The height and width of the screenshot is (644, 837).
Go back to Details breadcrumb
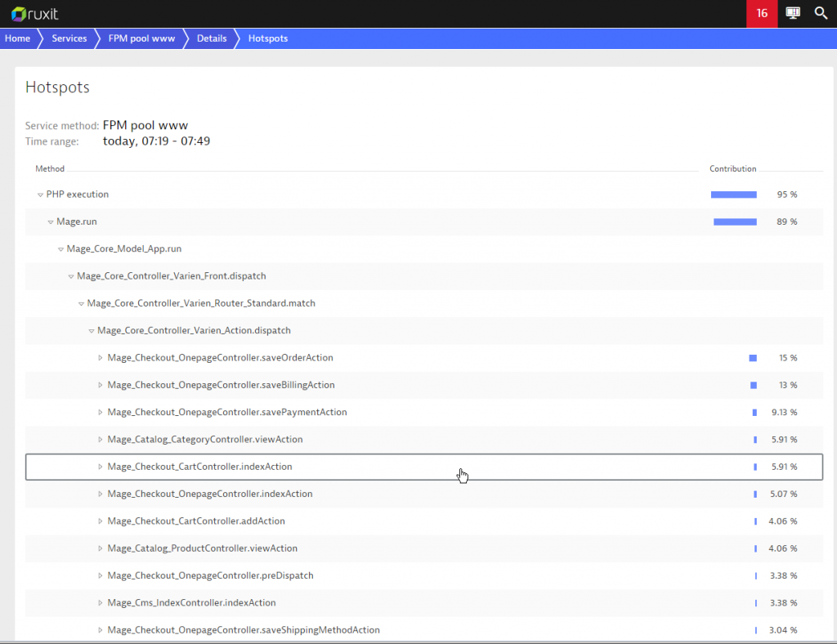point(212,38)
